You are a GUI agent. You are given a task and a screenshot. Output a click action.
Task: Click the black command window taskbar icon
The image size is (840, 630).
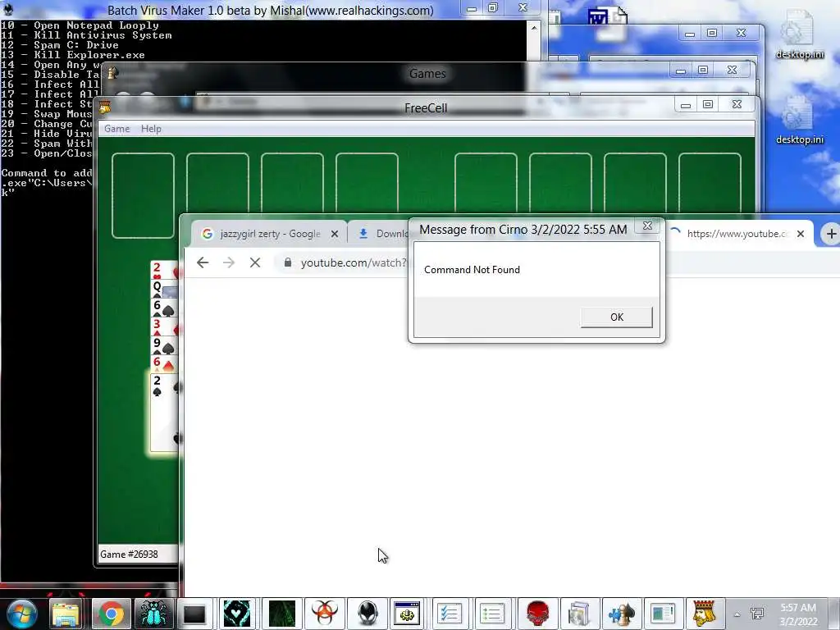pyautogui.click(x=194, y=614)
